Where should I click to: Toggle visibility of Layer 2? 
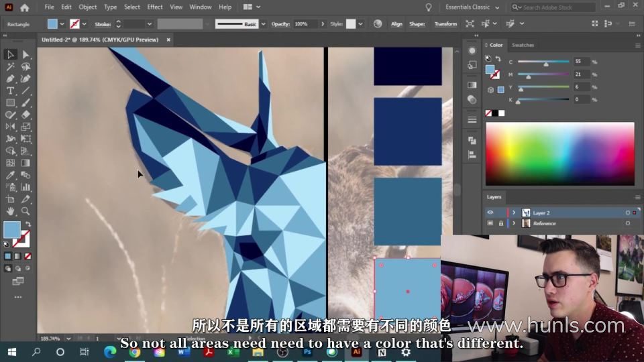click(x=490, y=213)
